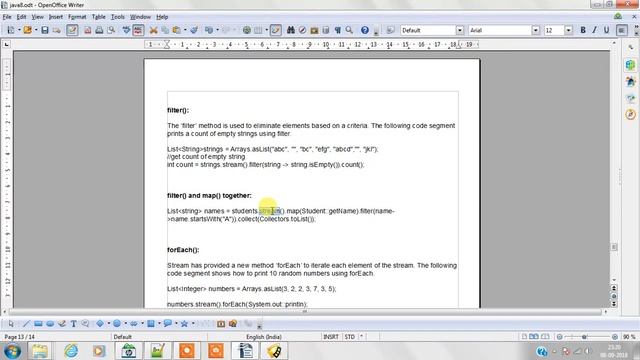
Task: Open the Tools menu
Action: 118,17
